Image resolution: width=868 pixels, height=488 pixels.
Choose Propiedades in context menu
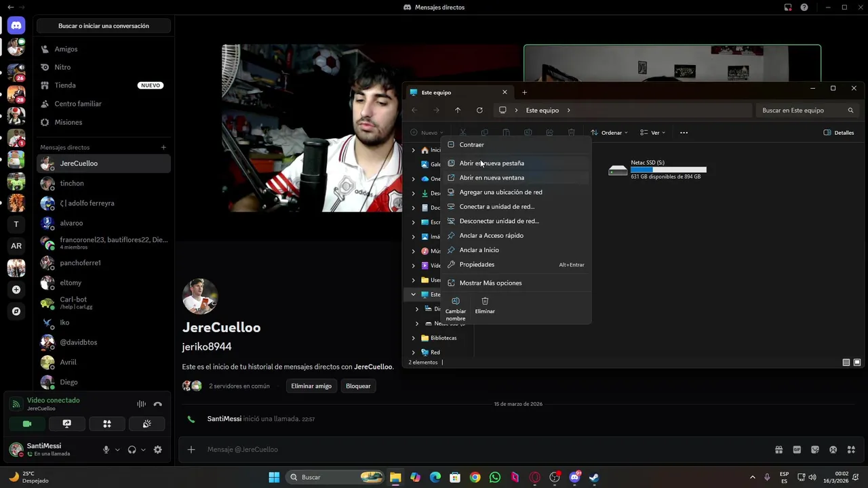[x=516, y=264]
